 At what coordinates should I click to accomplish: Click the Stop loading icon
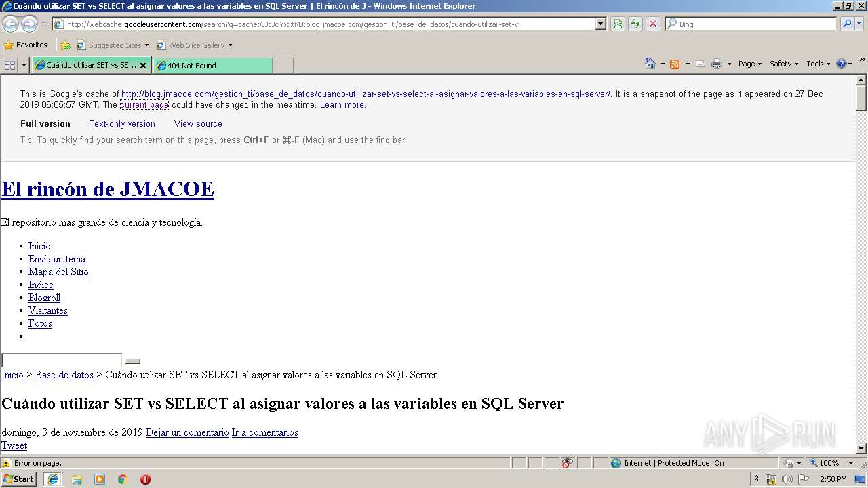click(653, 24)
